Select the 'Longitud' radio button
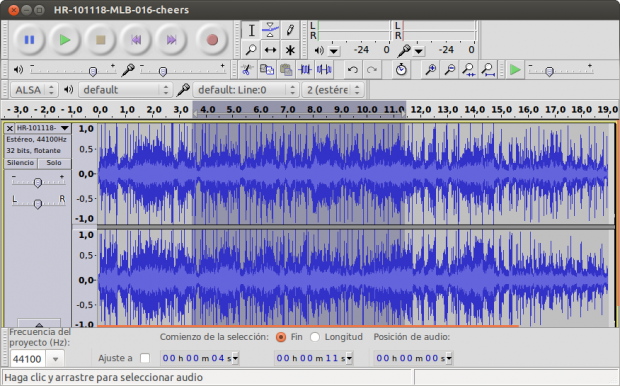This screenshot has width=620, height=386. tap(315, 337)
